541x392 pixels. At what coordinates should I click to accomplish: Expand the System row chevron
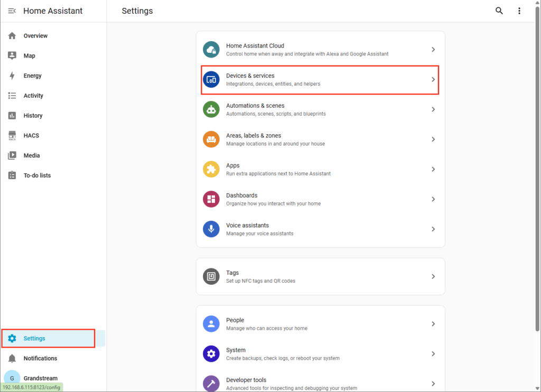433,353
